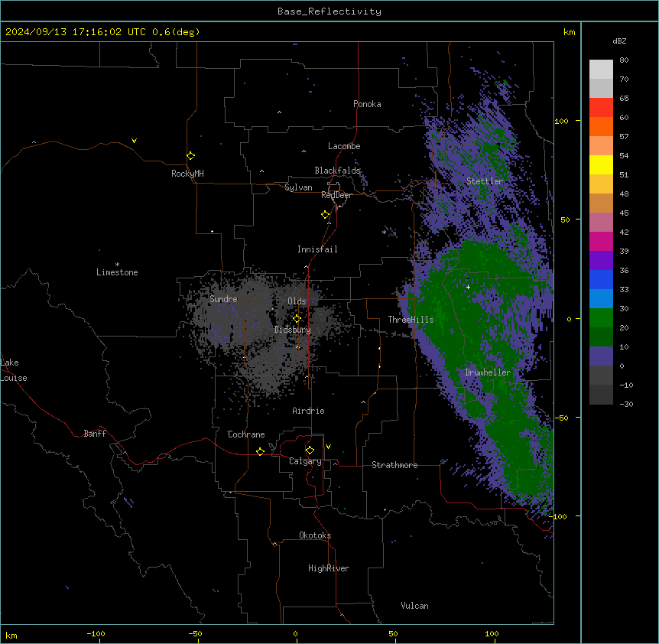Viewport: 659px width, 644px height.
Task: Click the Banff label
Action: coord(95,434)
